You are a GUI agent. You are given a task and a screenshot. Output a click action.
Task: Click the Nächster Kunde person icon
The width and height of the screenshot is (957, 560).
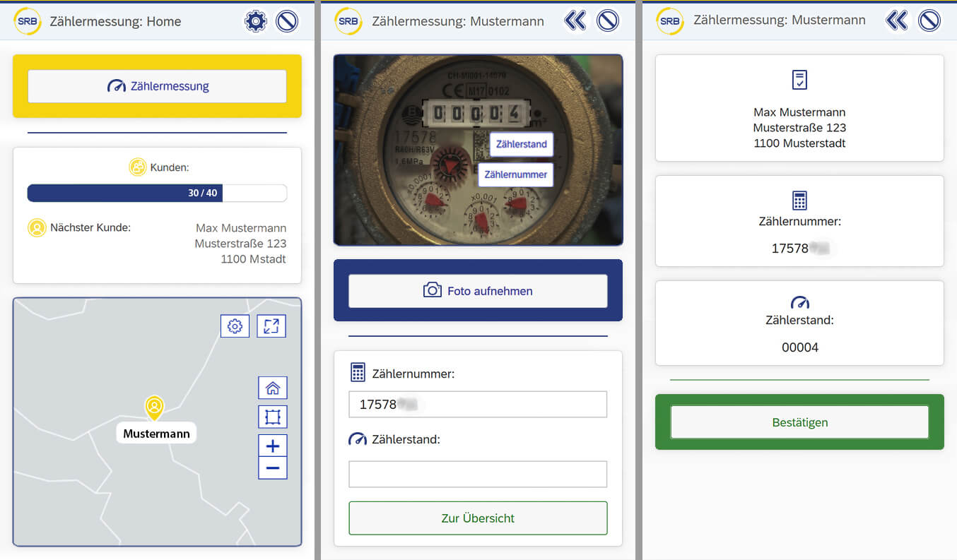(37, 228)
